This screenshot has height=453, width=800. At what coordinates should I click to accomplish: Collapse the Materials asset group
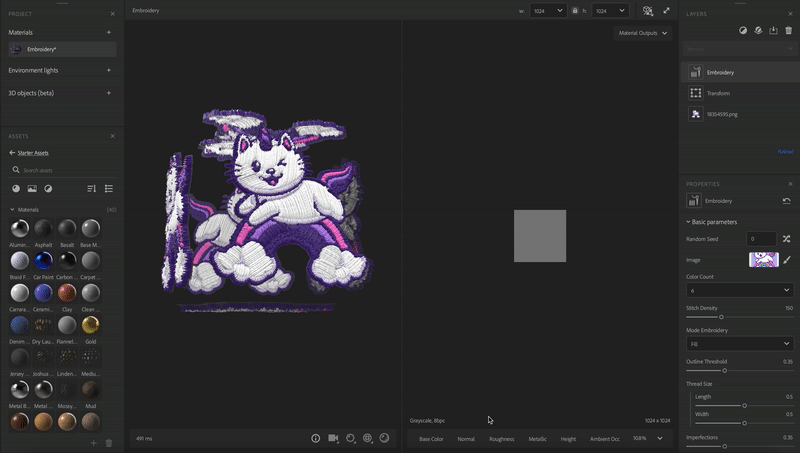[x=12, y=210]
